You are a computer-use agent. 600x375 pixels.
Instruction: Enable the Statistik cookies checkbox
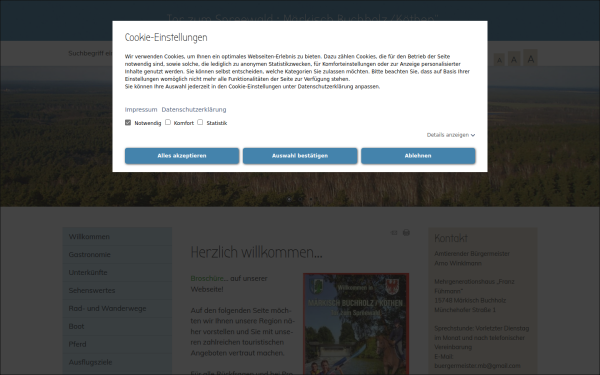[200, 122]
